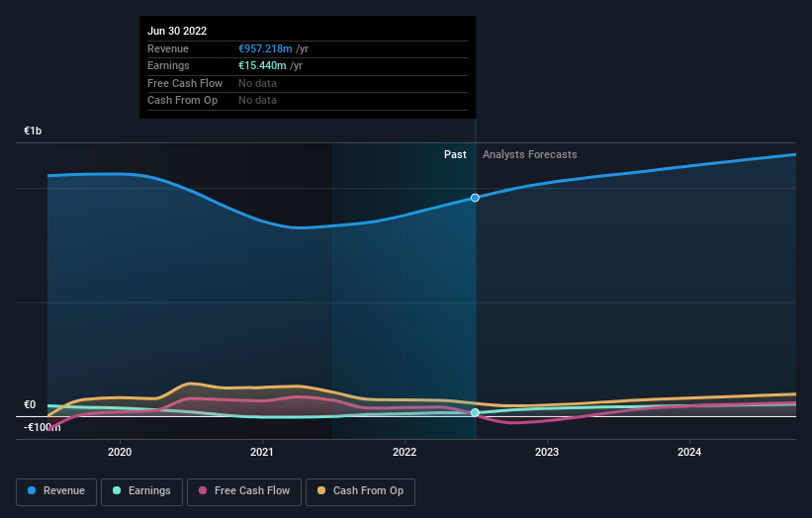The image size is (812, 518).
Task: Click the 2022 x-axis label
Action: (405, 452)
